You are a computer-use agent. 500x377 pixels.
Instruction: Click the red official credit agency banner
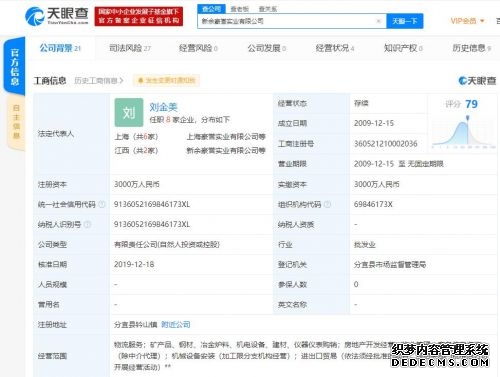[x=139, y=16]
